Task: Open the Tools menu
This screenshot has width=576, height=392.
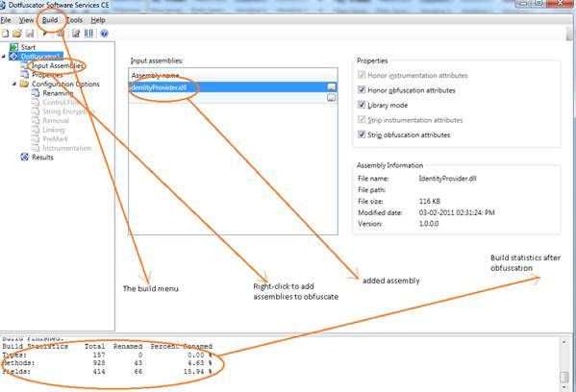Action: (75, 20)
